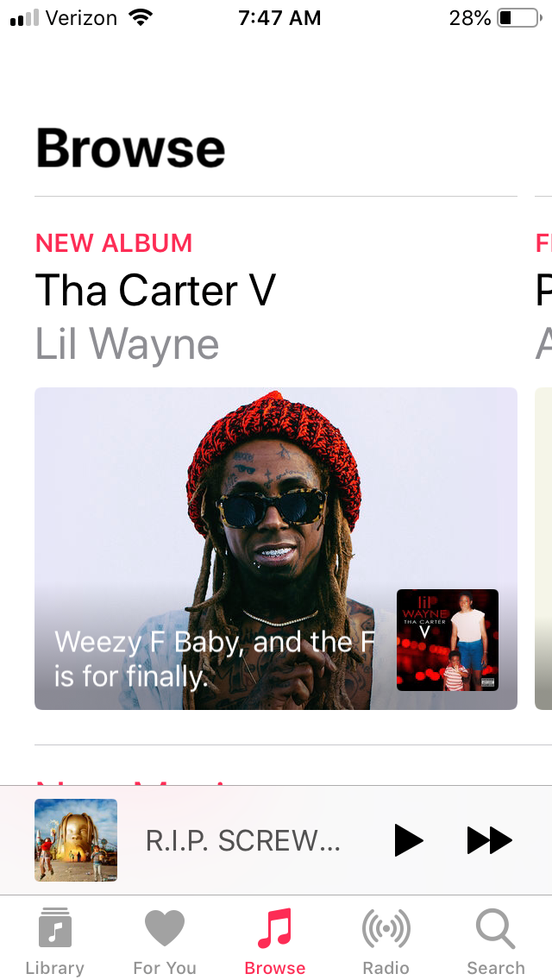Open the Radio broadcast icon
This screenshot has height=980, width=552.
386,929
